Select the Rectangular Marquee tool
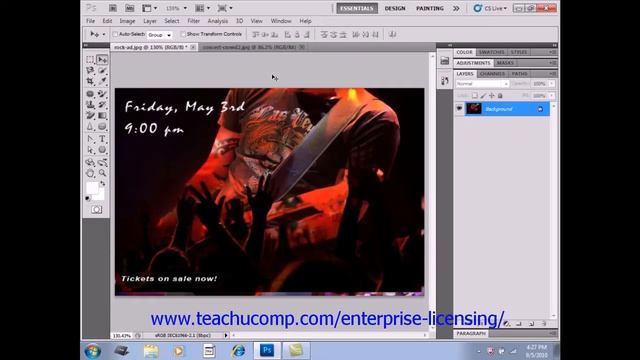Image resolution: width=640 pixels, height=360 pixels. [90, 60]
